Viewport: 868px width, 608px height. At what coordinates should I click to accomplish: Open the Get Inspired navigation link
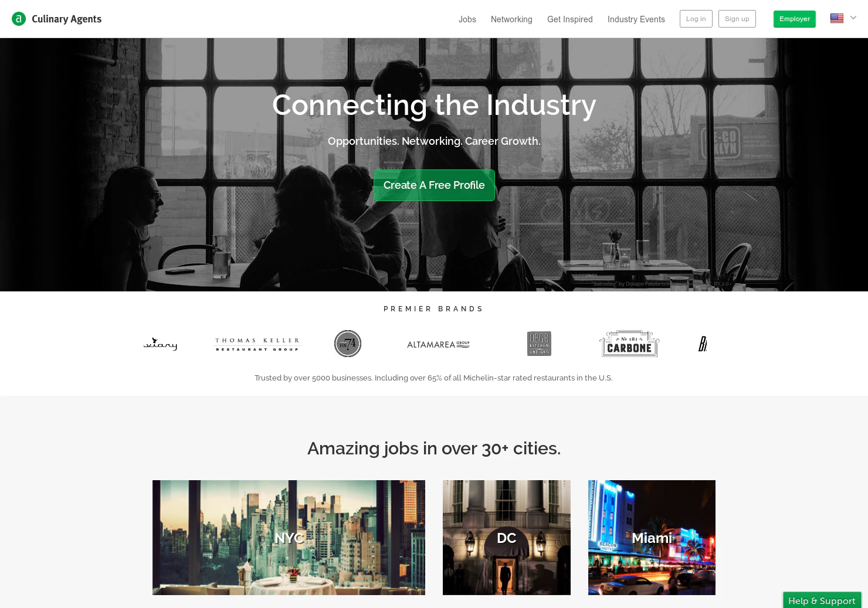pyautogui.click(x=570, y=19)
